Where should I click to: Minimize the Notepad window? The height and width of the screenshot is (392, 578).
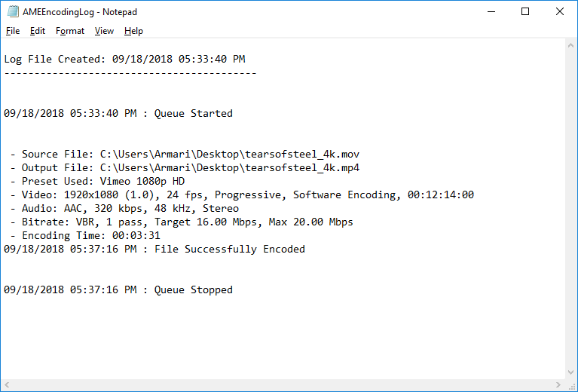(x=491, y=12)
